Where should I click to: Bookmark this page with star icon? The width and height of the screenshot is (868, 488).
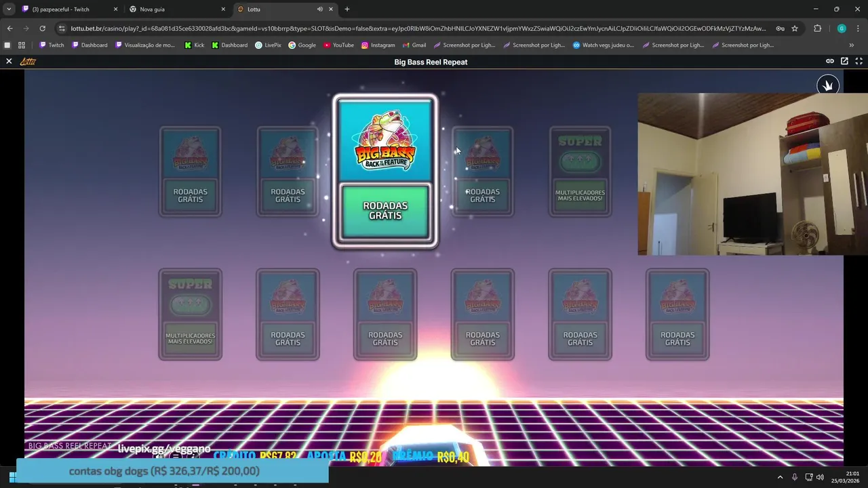(x=795, y=28)
